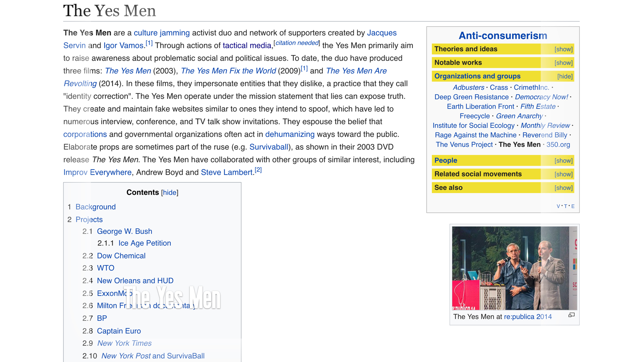Open Adbusters link in organizations list
Viewport: 644px width, 362px height.
coord(468,87)
